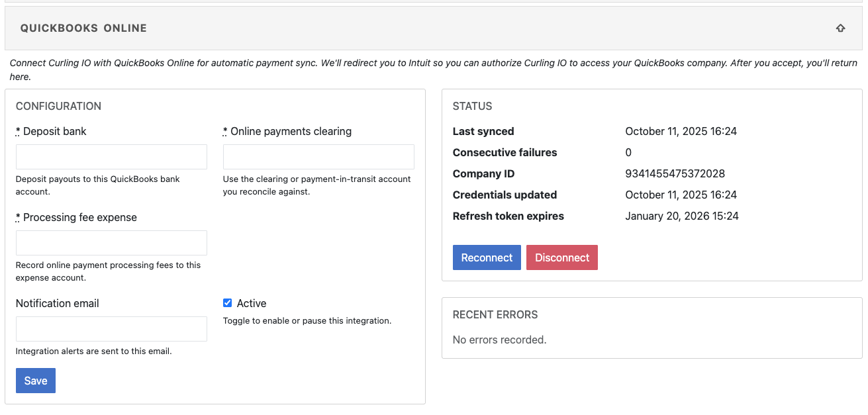868x415 pixels.
Task: Click the Active label text
Action: [x=252, y=303]
